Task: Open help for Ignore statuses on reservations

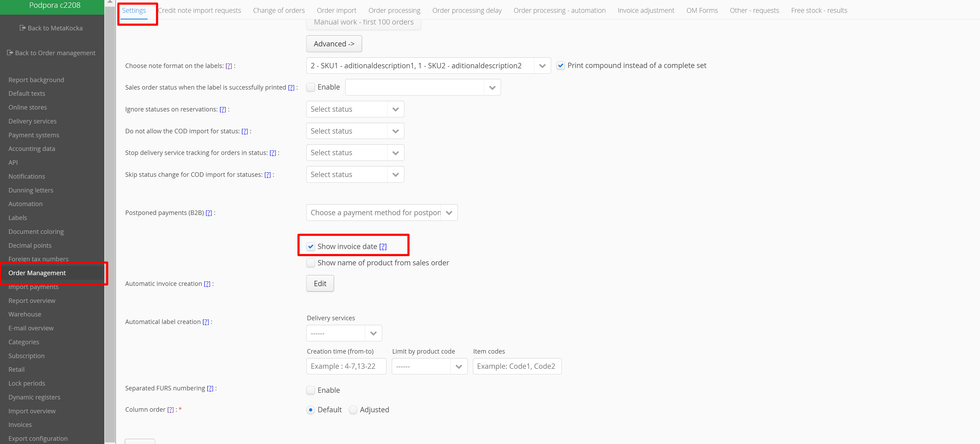Action: (223, 110)
